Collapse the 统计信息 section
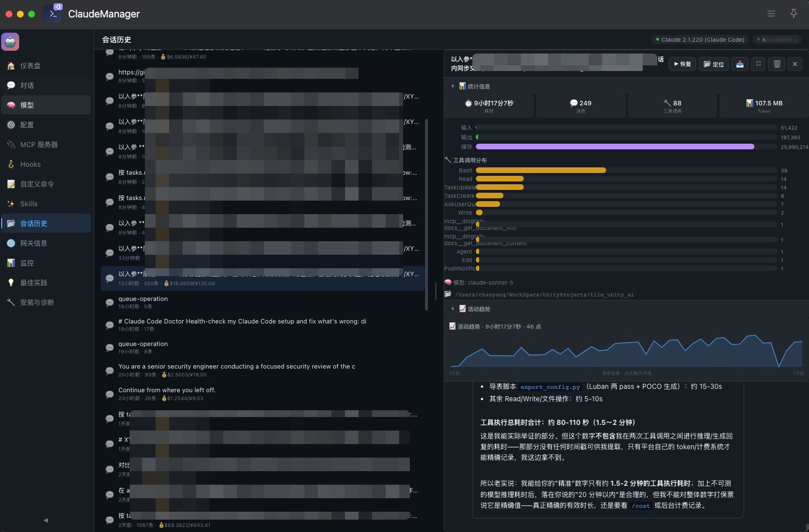 tap(453, 87)
